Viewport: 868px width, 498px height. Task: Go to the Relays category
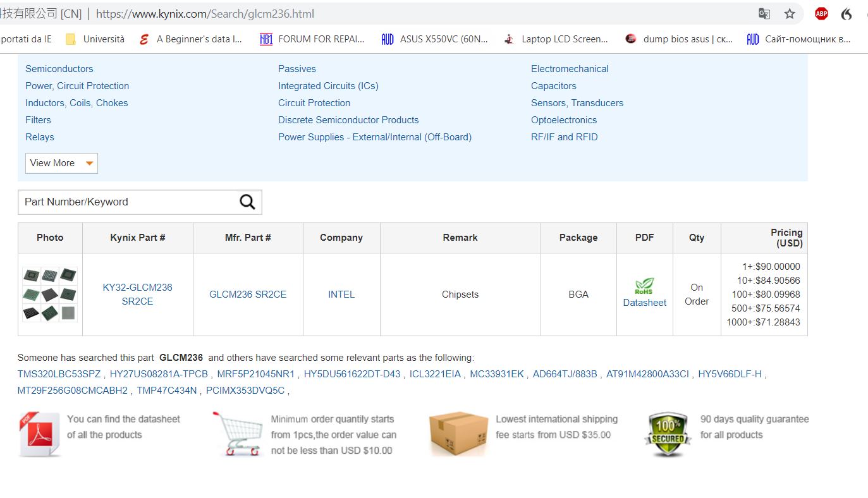(x=40, y=137)
